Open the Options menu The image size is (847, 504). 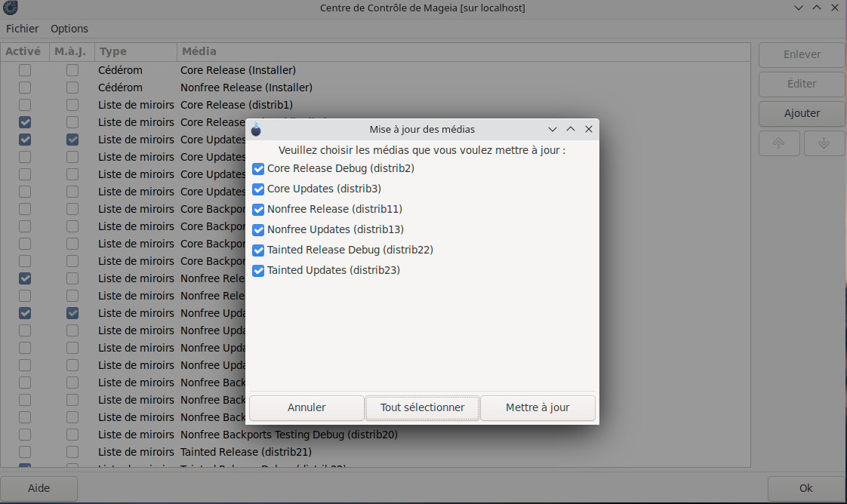tap(69, 29)
